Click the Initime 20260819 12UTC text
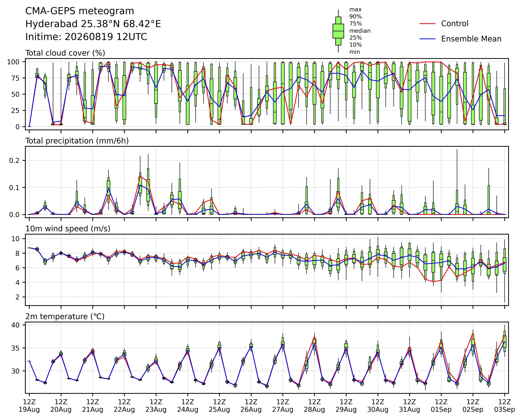The width and height of the screenshot is (522, 420). pyautogui.click(x=86, y=37)
